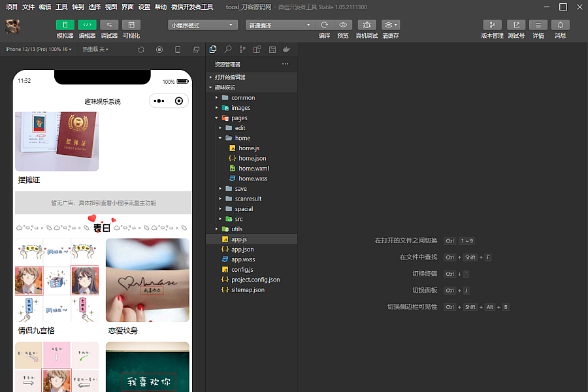The image size is (588, 392).
Task: Open the 工具 menu
Action: pos(61,7)
